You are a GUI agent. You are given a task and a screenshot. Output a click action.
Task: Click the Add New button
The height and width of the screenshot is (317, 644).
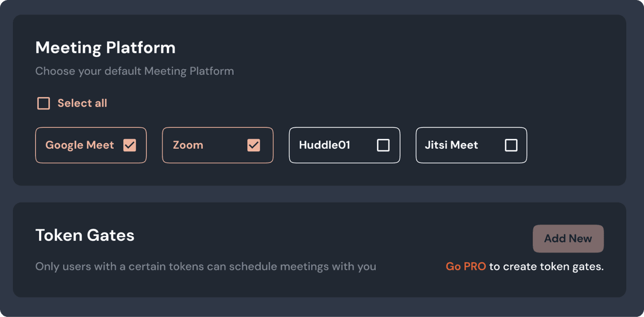pos(568,239)
